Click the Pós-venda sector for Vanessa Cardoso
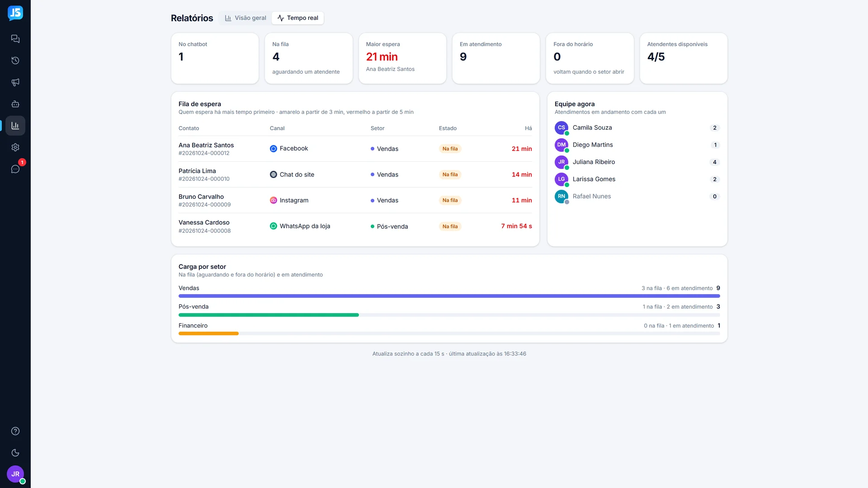Viewport: 868px width, 488px height. [x=389, y=226]
